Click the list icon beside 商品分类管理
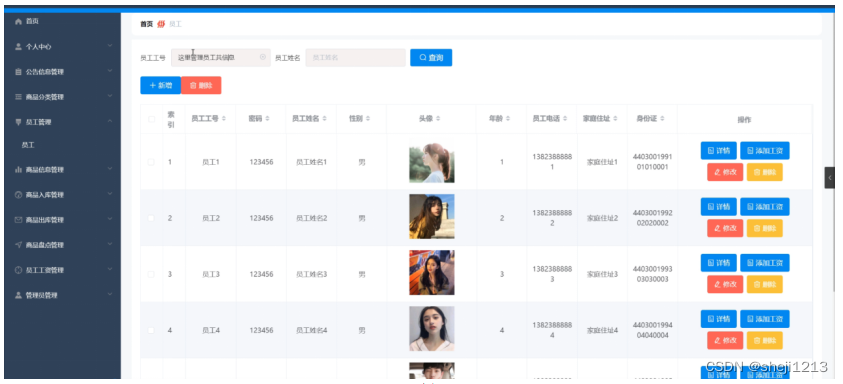Viewport: 843px width, 384px height. click(18, 97)
